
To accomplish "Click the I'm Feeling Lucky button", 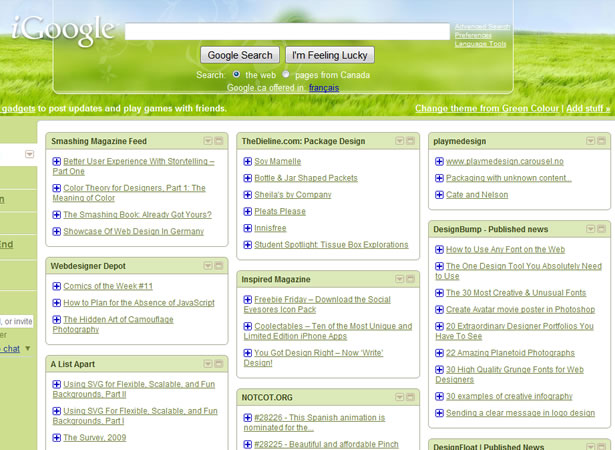I will [x=330, y=55].
